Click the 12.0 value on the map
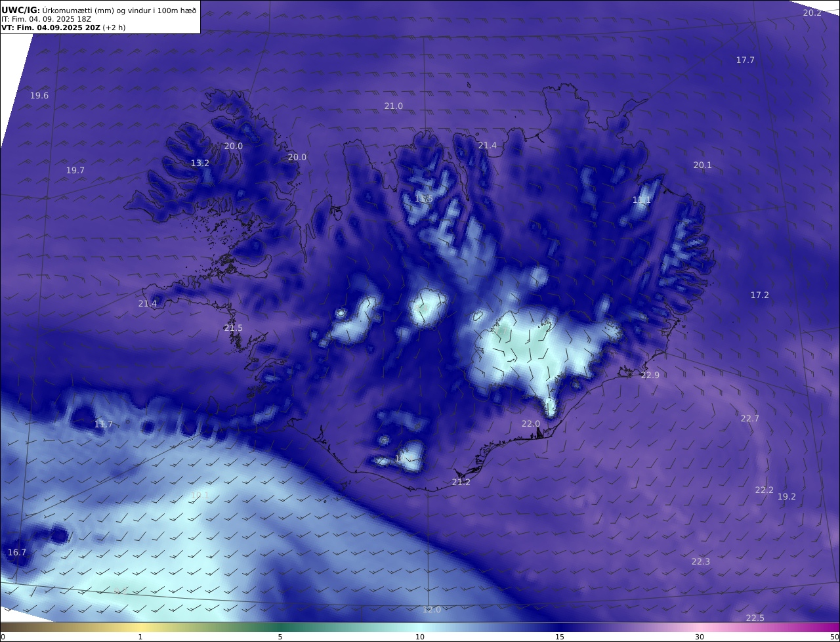 (x=432, y=610)
